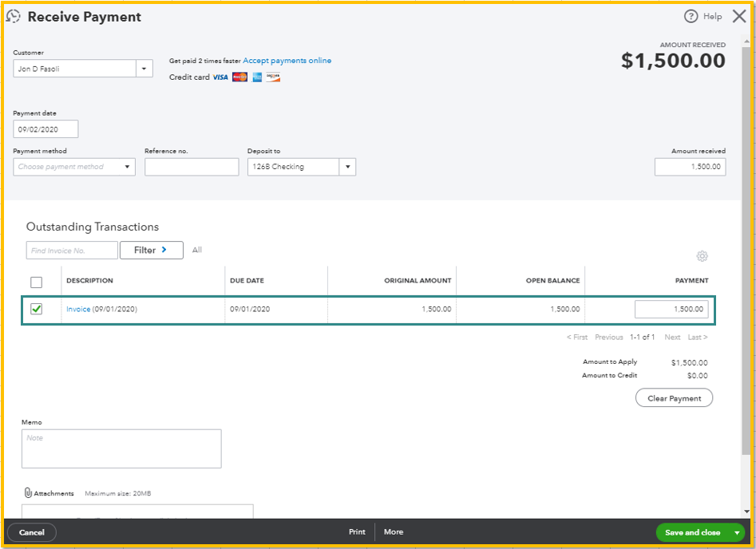The width and height of the screenshot is (756, 549).
Task: Click the DESCRIPTION column header
Action: tap(89, 281)
